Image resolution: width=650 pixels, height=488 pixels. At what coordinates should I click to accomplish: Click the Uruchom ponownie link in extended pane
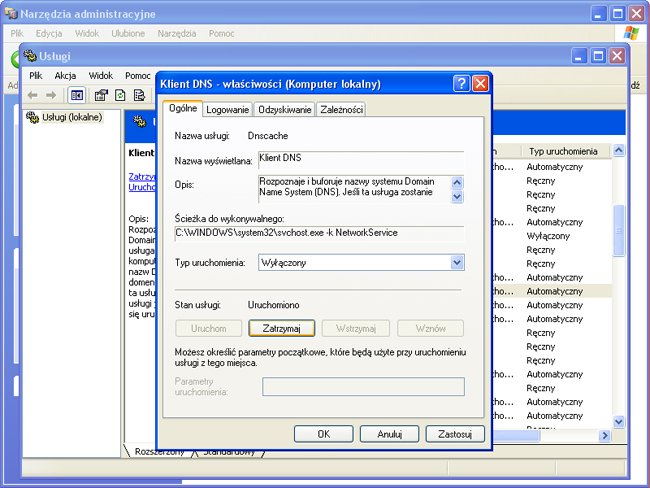coord(142,187)
